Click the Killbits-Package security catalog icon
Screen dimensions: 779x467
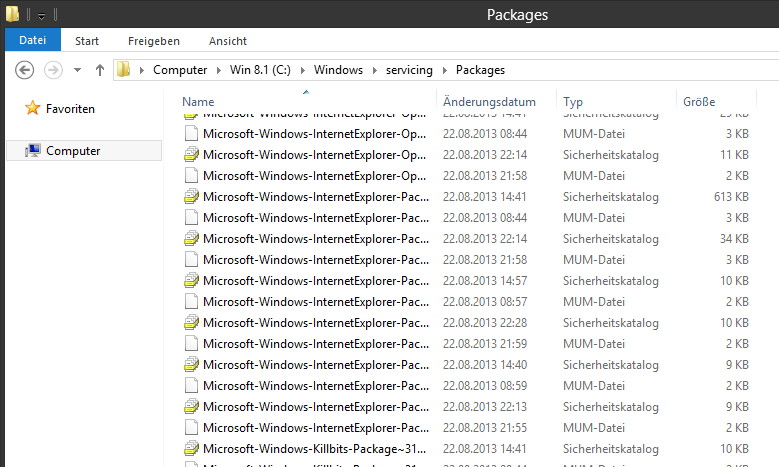(191, 449)
